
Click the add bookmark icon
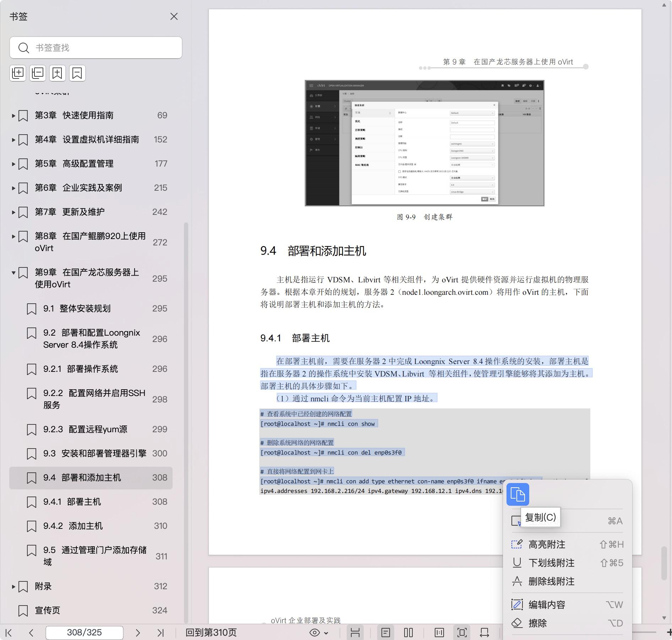[58, 73]
